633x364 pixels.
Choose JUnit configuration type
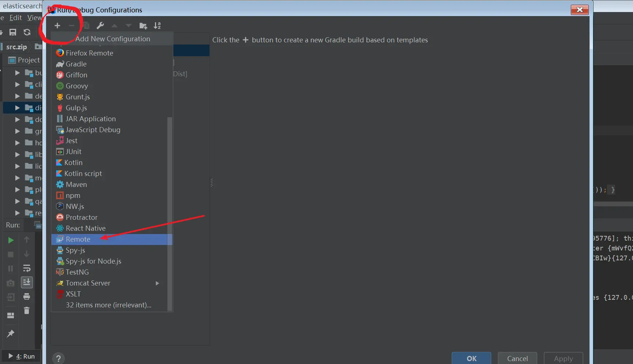pos(109,152)
